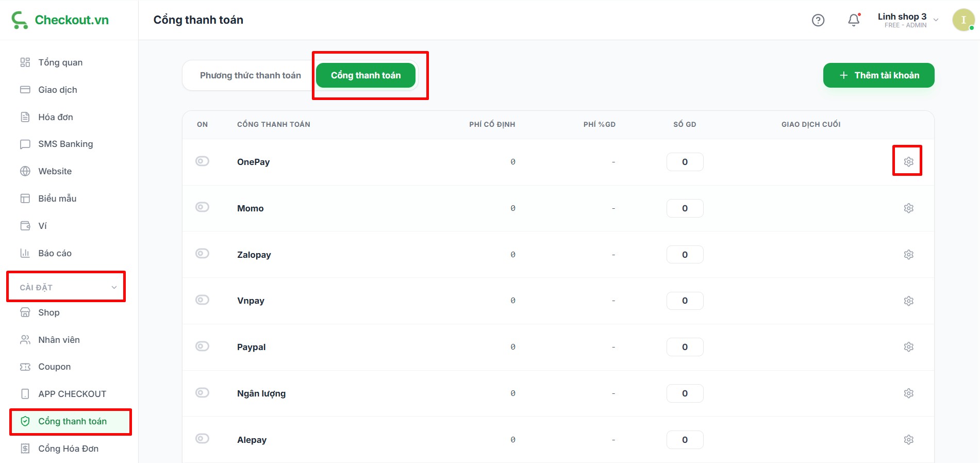Open settings gear for Zalopay gateway
The image size is (980, 463).
[x=908, y=255]
